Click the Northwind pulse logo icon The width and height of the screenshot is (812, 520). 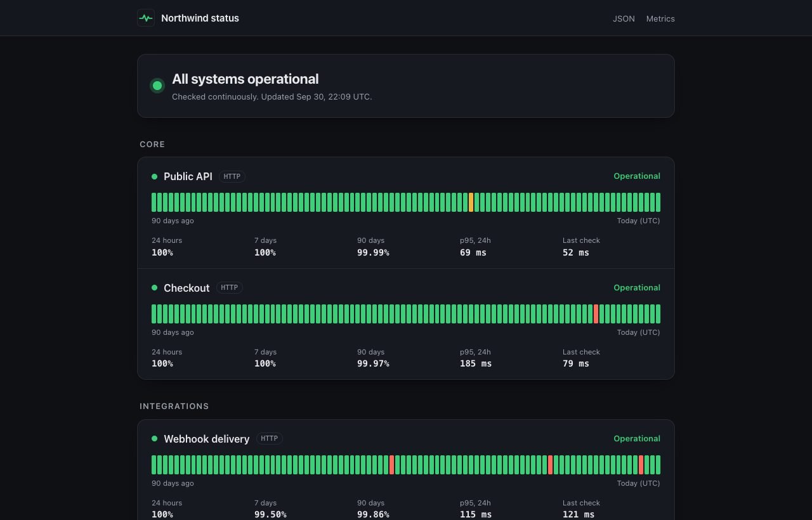146,18
